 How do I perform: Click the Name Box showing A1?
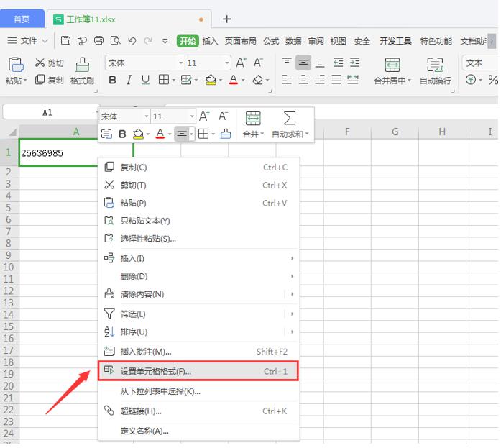tap(51, 112)
